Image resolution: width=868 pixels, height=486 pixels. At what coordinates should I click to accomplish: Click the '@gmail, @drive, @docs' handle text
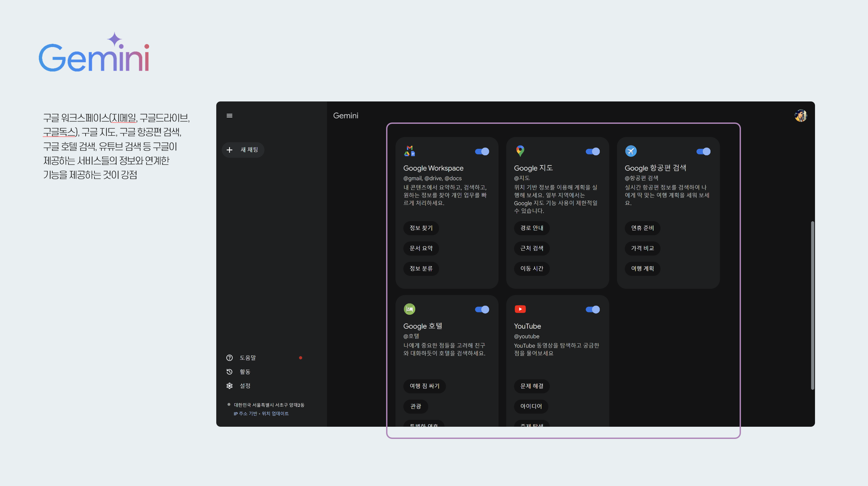432,178
